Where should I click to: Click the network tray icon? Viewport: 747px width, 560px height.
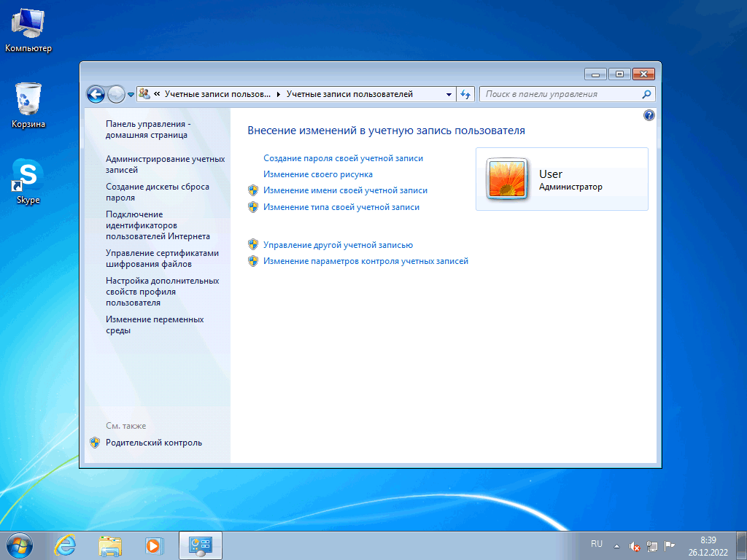(651, 546)
